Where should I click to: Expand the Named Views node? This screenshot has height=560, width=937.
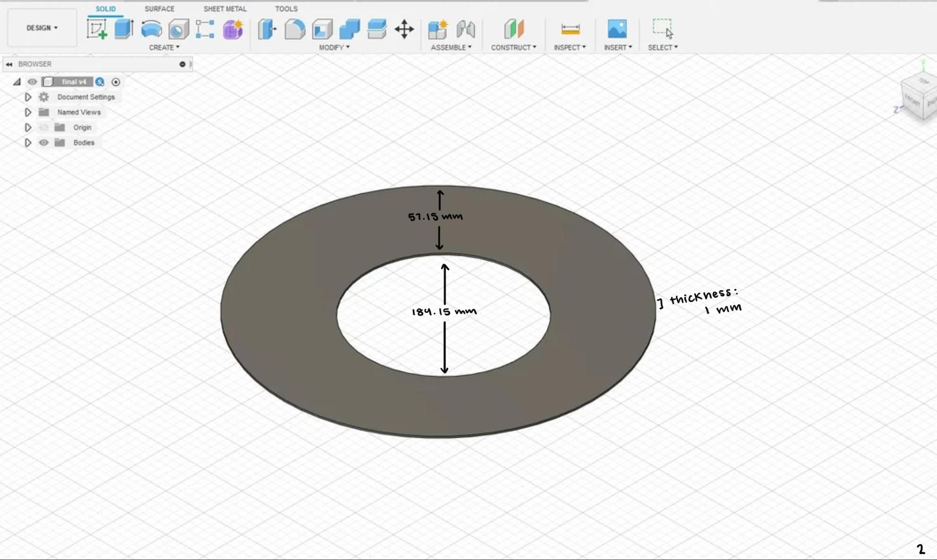point(28,112)
